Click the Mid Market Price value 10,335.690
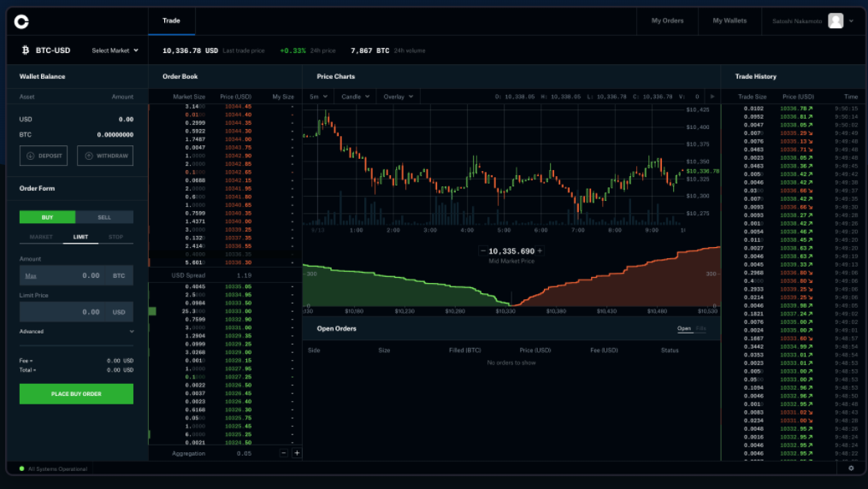The width and height of the screenshot is (868, 489). (511, 251)
